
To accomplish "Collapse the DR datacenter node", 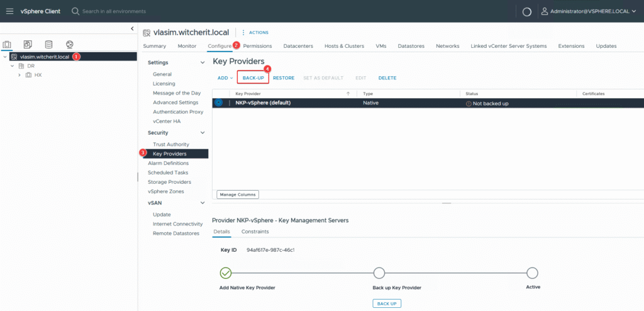I will [13, 66].
